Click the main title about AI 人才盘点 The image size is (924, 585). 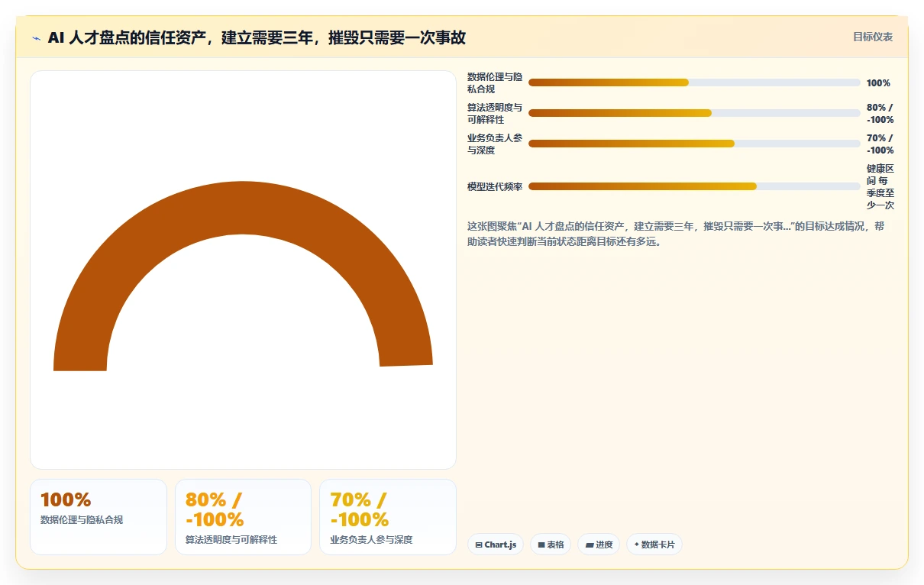tap(257, 38)
